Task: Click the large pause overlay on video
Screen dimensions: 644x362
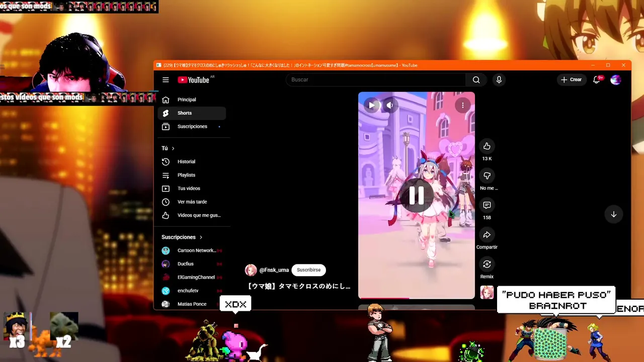Action: click(416, 196)
